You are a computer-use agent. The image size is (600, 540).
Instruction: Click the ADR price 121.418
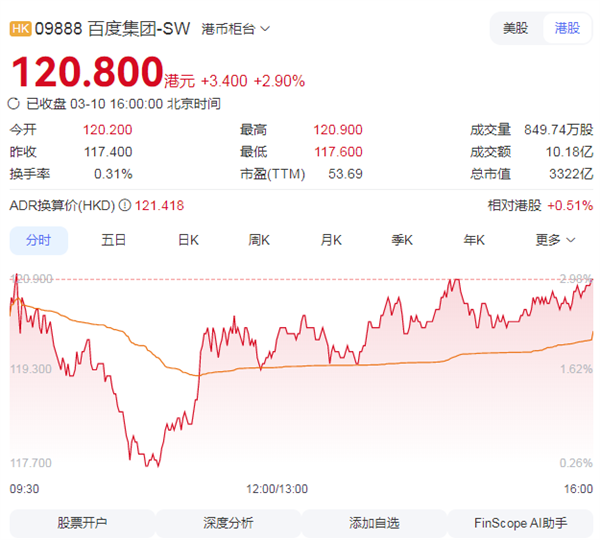pos(159,206)
